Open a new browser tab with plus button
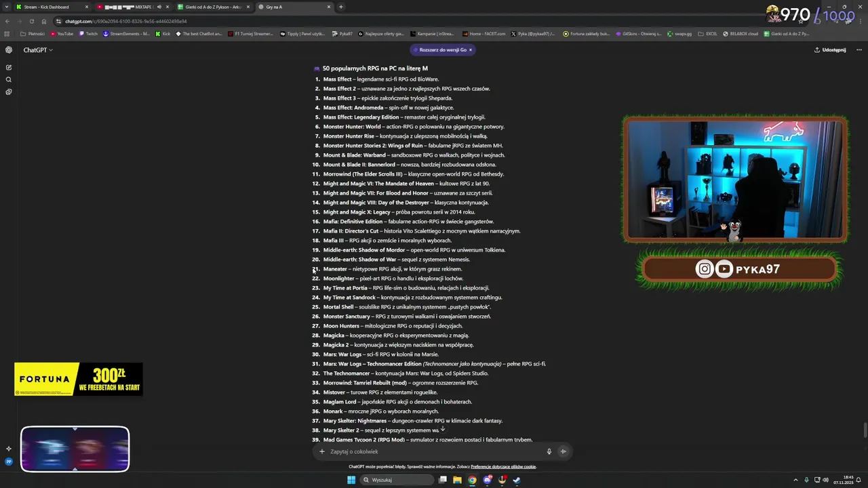The image size is (868, 488). click(340, 7)
